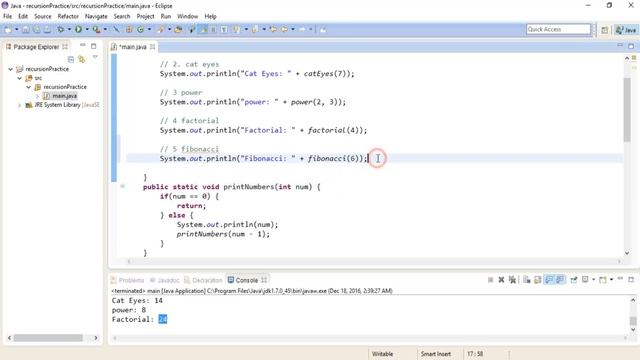Click the Display Selected Console icon
This screenshot has height=360, width=640.
tap(585, 280)
